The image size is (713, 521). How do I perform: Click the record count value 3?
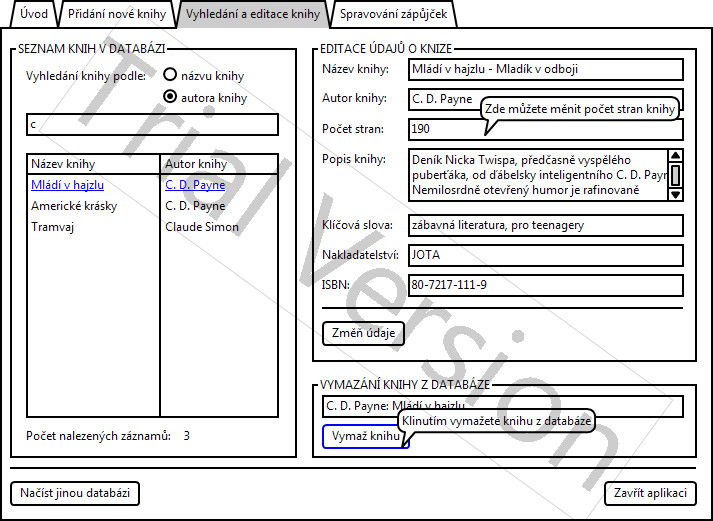[186, 436]
